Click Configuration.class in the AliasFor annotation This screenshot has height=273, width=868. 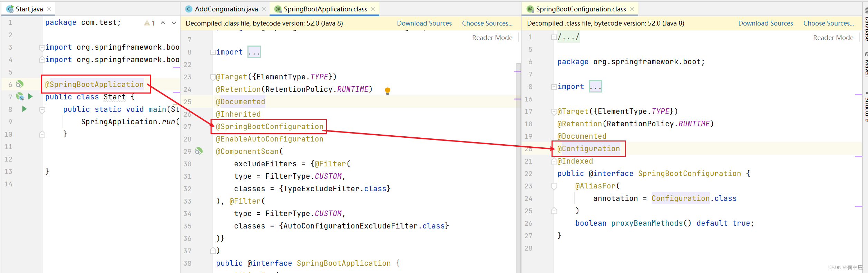click(x=694, y=198)
